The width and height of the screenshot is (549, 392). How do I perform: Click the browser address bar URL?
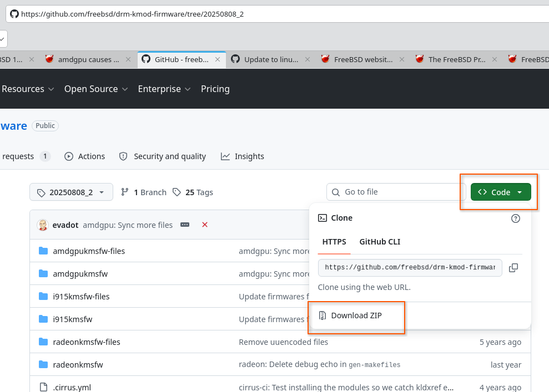click(132, 14)
